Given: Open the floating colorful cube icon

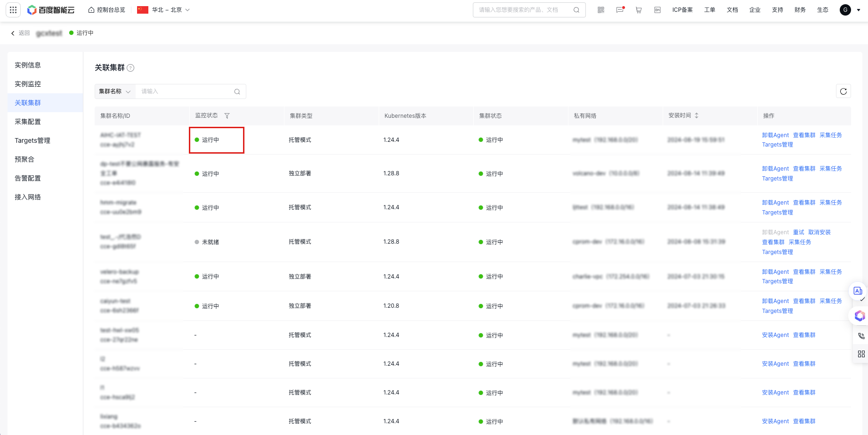Looking at the screenshot, I should click(x=860, y=316).
